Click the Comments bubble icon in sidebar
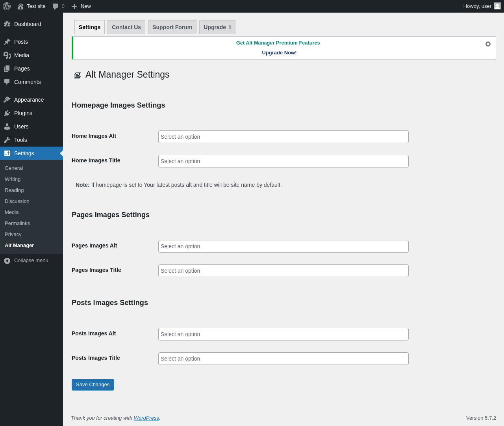Screen dimensions: 504x426 click(x=7, y=82)
